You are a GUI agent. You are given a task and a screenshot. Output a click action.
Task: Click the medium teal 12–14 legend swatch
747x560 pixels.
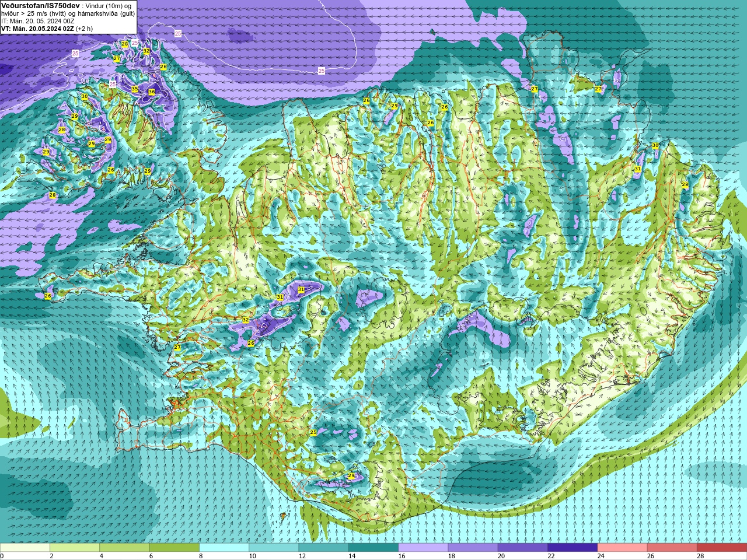pos(323,547)
